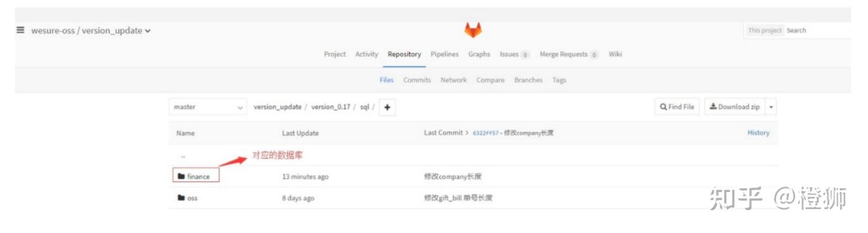868x233 pixels.
Task: Open oss folder in file list
Action: (x=187, y=197)
